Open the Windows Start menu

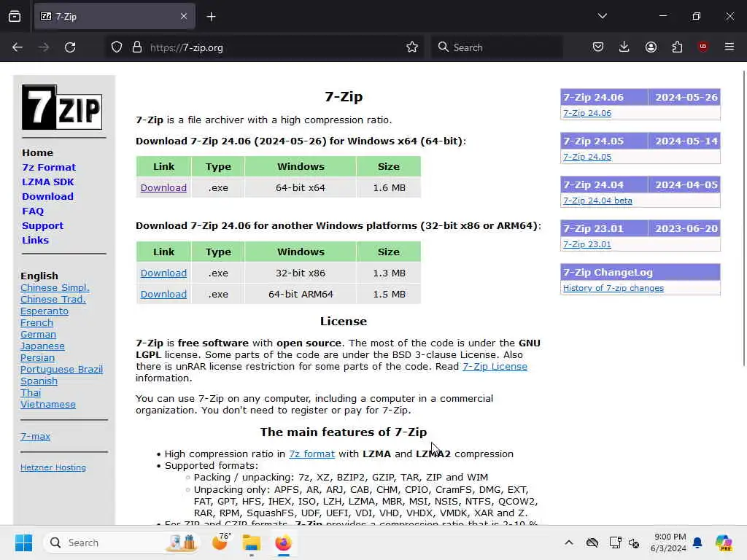[x=23, y=542]
